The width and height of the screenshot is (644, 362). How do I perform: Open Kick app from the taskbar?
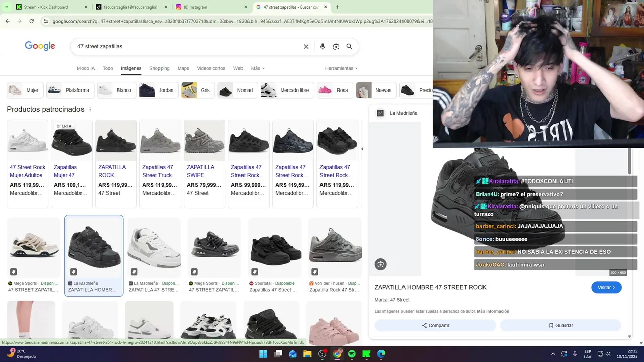pos(366,354)
